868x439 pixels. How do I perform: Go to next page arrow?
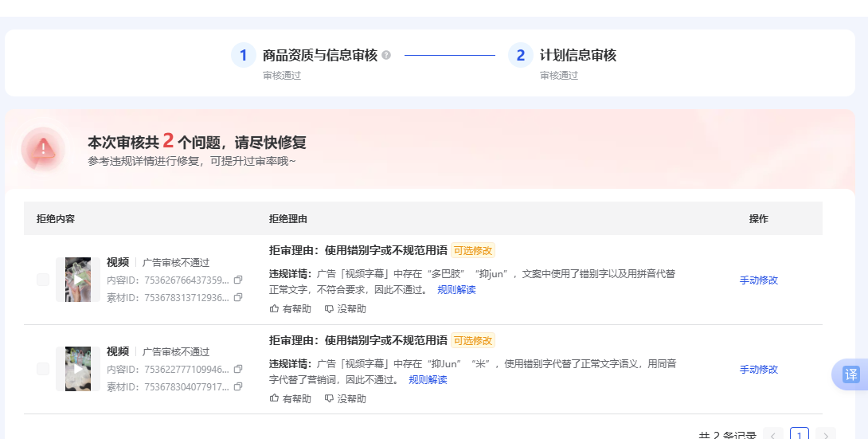(x=826, y=434)
